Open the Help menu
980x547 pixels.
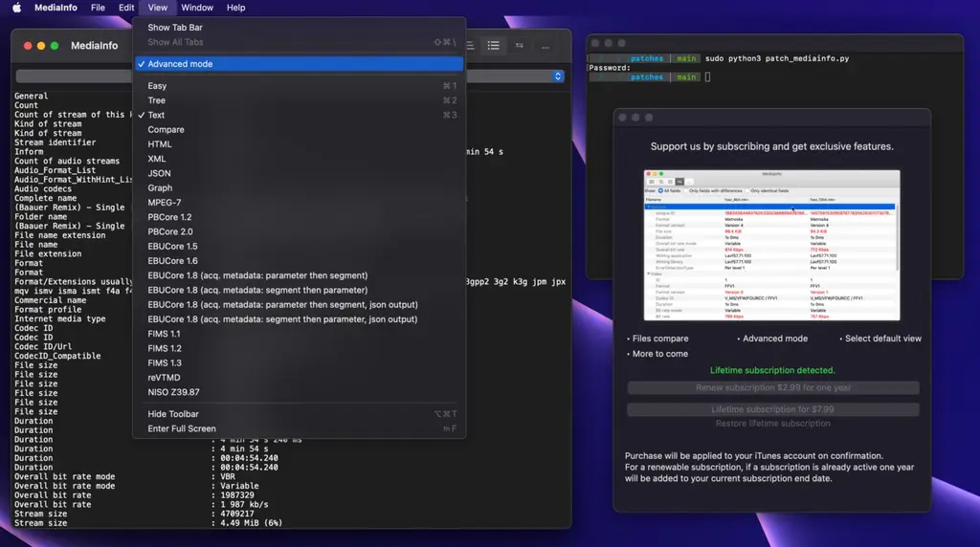(x=235, y=8)
